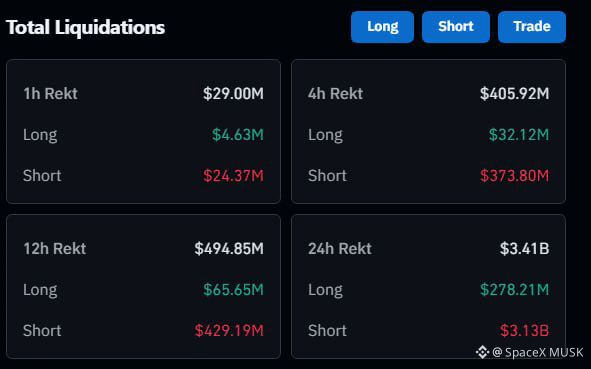Click the 1h Rekt total $29.00M
Viewport: 591px width, 369px height.
click(x=233, y=93)
